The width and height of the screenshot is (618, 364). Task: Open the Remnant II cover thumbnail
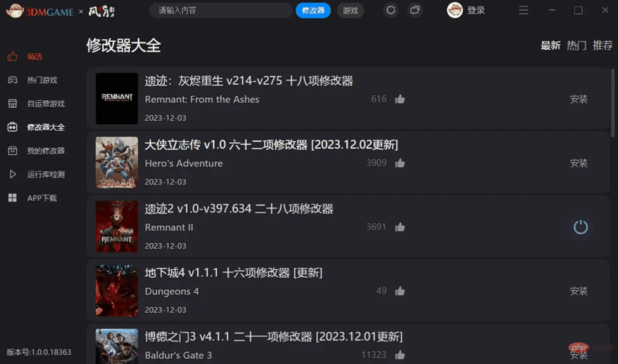pos(117,226)
